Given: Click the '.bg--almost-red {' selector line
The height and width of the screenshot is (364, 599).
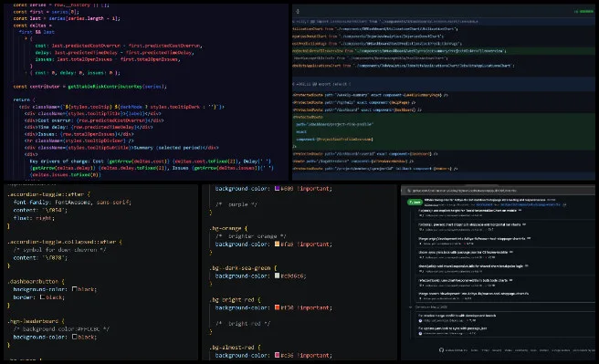Looking at the screenshot, I should tap(235, 348).
